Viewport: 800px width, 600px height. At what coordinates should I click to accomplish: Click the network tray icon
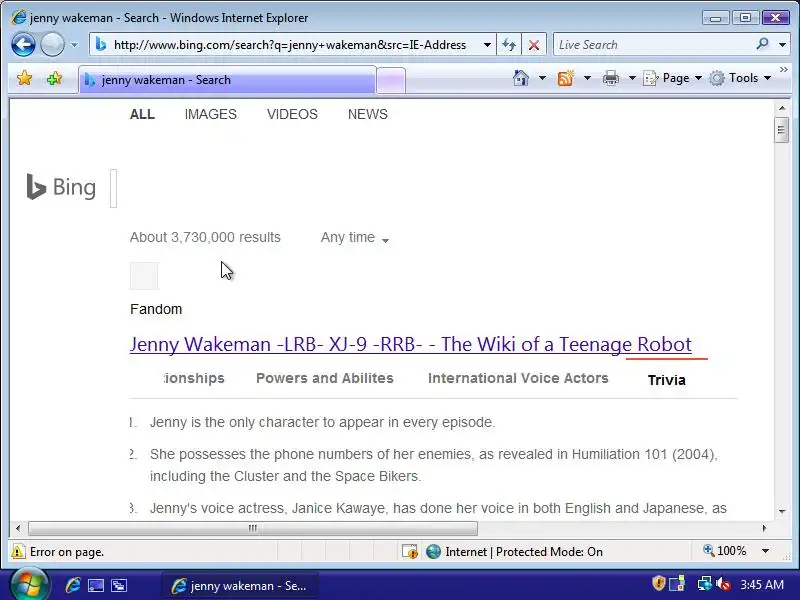(x=705, y=584)
